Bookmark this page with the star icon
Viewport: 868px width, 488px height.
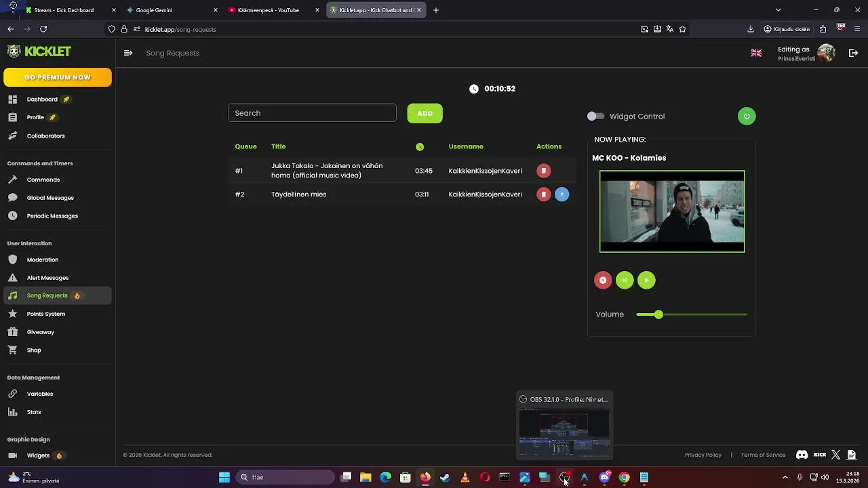[683, 29]
